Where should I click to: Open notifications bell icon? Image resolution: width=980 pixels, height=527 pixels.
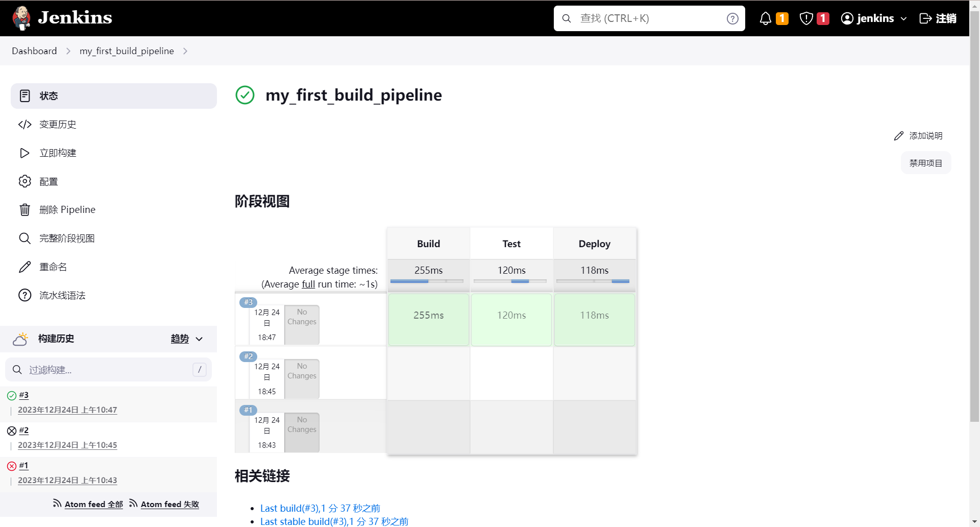[765, 18]
